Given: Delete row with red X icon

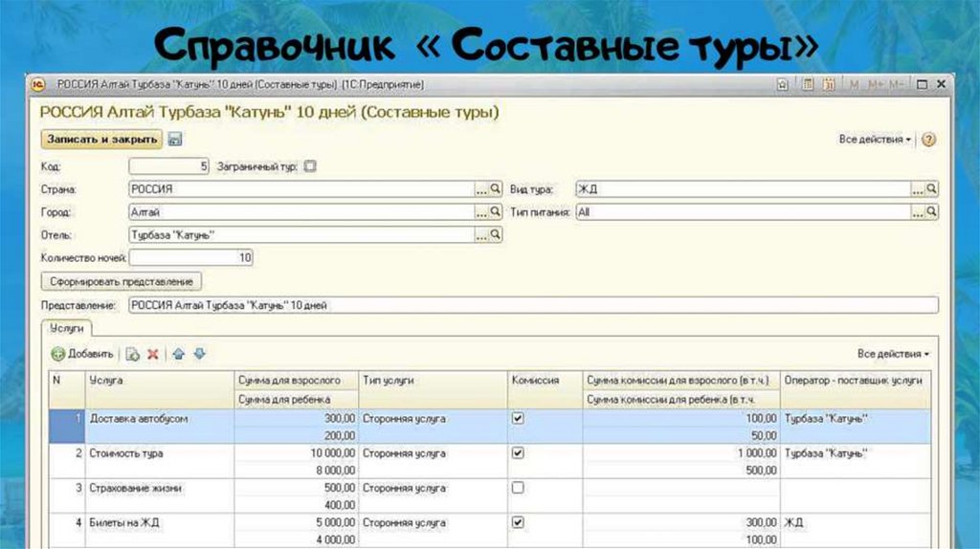Looking at the screenshot, I should (x=152, y=354).
